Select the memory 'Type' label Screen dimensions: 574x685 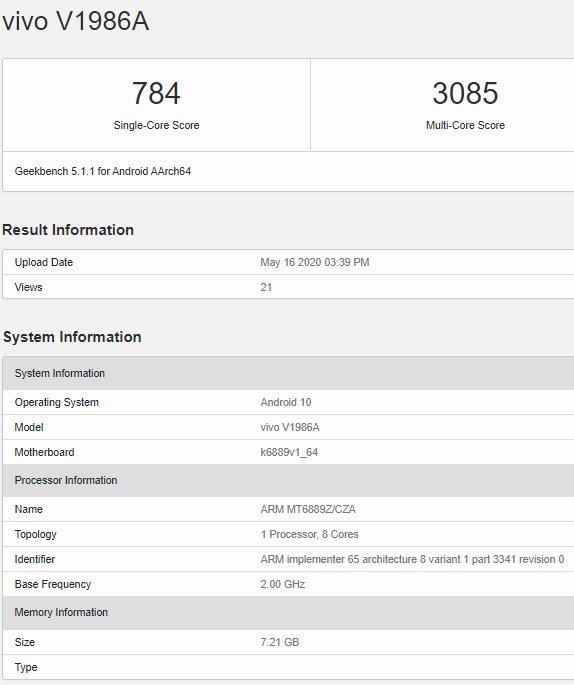point(26,667)
